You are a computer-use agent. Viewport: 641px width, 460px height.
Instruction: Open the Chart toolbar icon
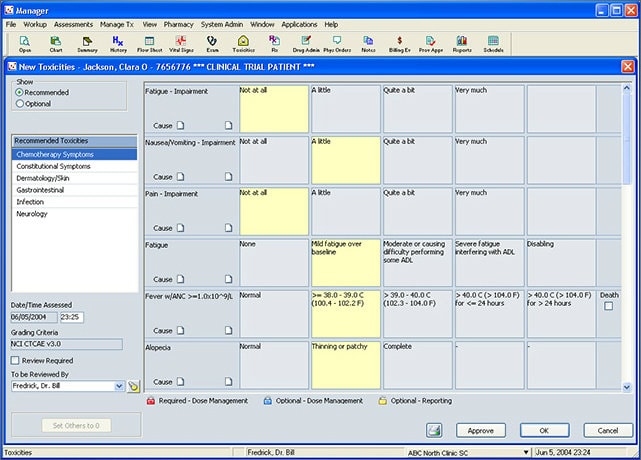(x=55, y=43)
